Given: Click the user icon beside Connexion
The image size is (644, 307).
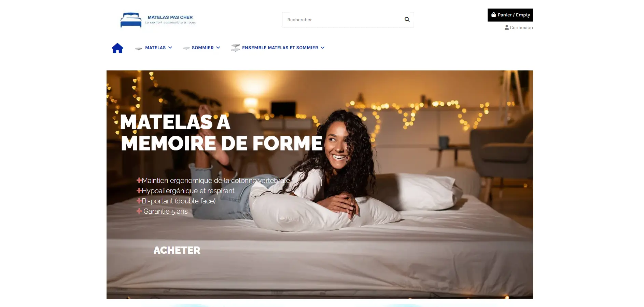Looking at the screenshot, I should pyautogui.click(x=507, y=27).
